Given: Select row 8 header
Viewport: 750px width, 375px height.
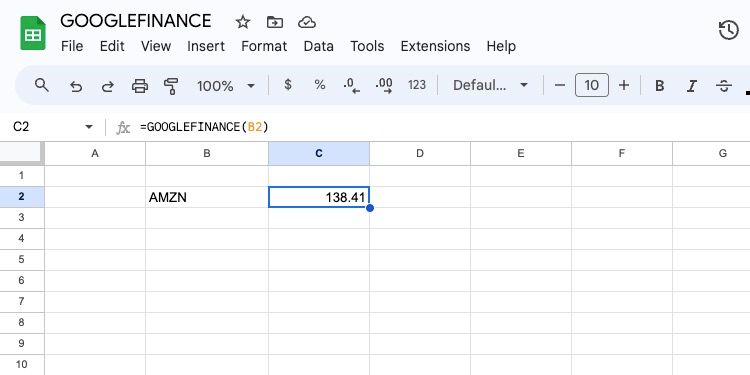Looking at the screenshot, I should [x=22, y=323].
